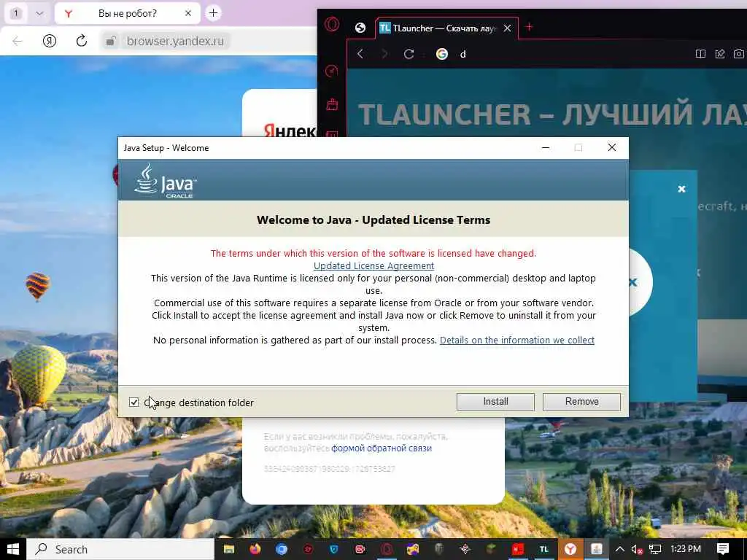Expand the Yandex tab list dropdown arrow

point(39,13)
